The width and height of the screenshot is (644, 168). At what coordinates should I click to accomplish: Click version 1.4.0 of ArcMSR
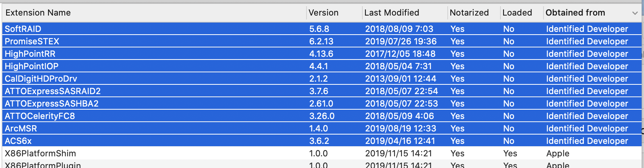319,128
